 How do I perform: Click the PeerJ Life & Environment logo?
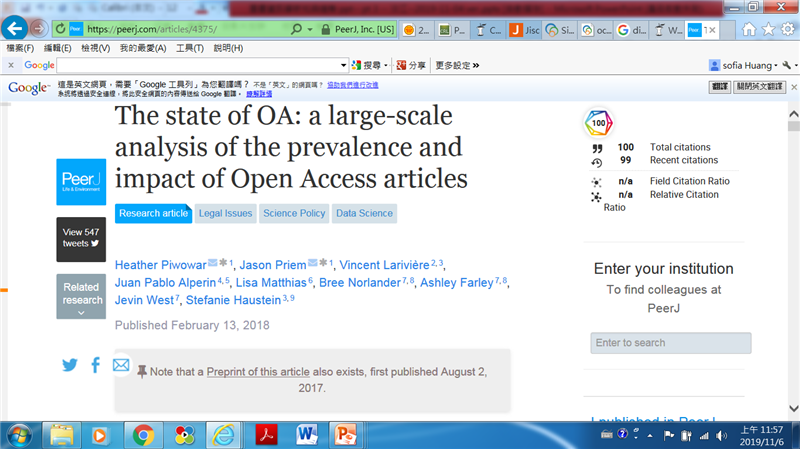[81, 181]
